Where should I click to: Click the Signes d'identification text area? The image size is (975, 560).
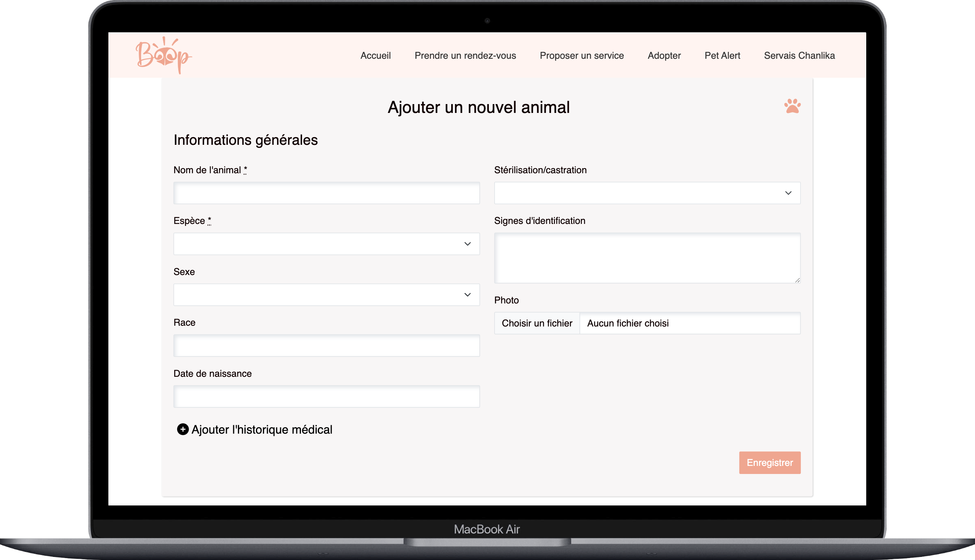647,258
